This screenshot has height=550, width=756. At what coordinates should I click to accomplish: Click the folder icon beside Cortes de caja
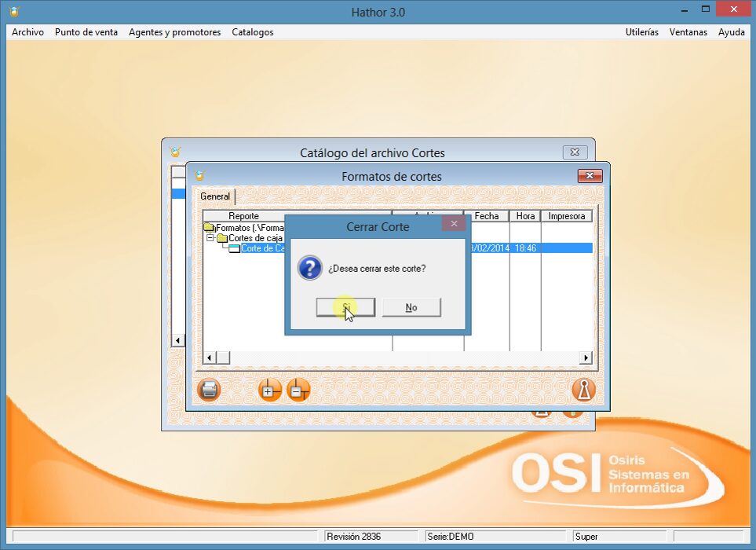[222, 238]
